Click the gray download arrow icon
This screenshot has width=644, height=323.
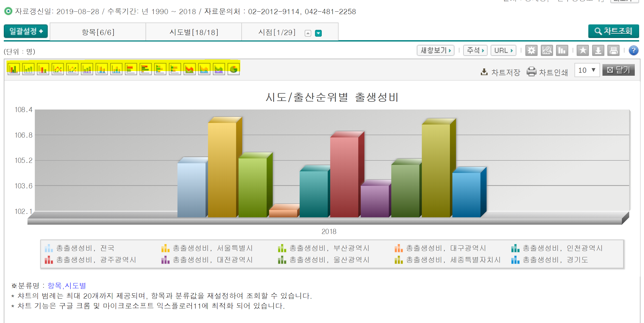(598, 50)
